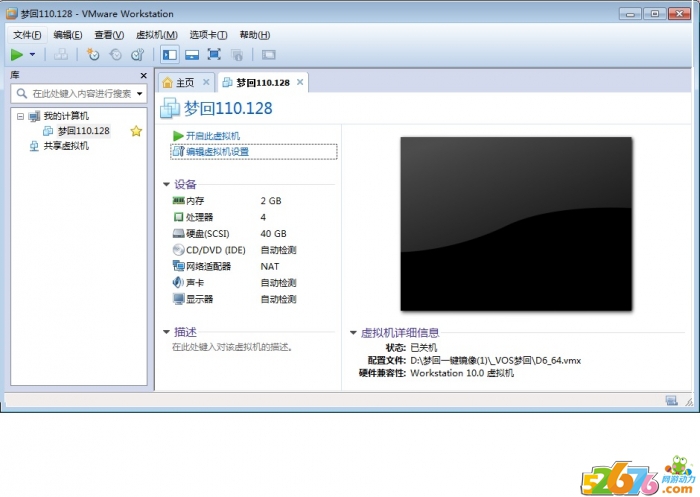Click 开启此虚拟机 link
This screenshot has height=497, width=700.
coord(212,136)
